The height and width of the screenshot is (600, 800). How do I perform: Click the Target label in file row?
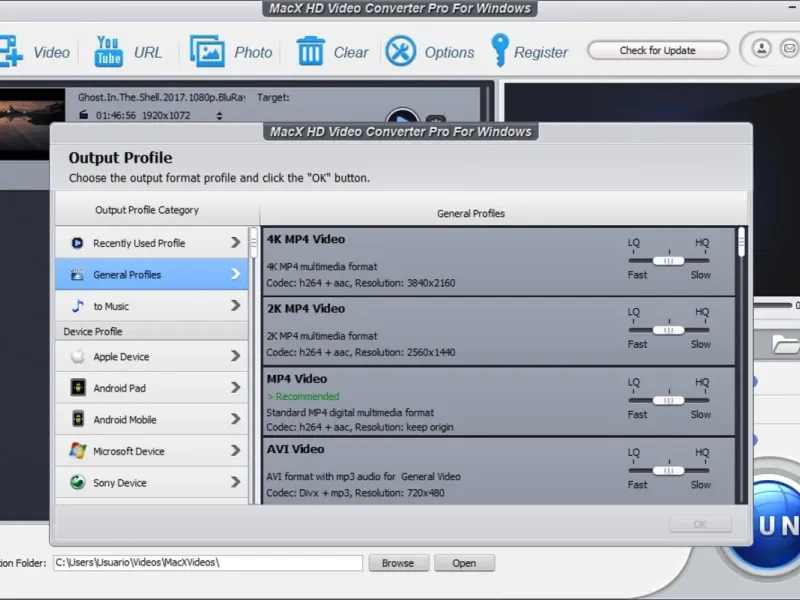click(273, 97)
